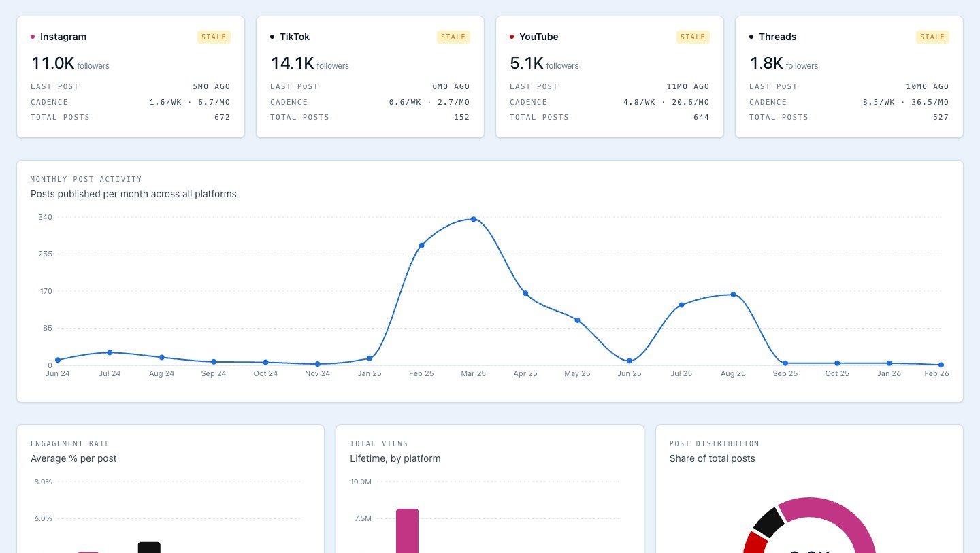Viewport: 980px width, 553px height.
Task: Select the Feb 26 final data point
Action: (941, 365)
